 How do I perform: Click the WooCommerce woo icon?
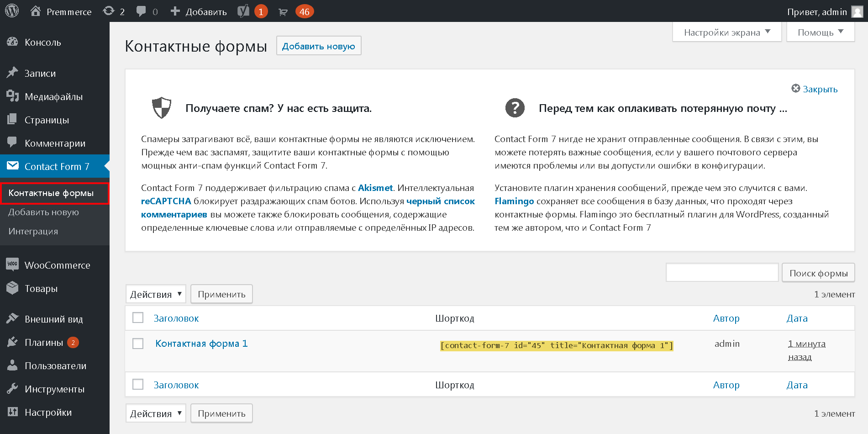pos(12,264)
